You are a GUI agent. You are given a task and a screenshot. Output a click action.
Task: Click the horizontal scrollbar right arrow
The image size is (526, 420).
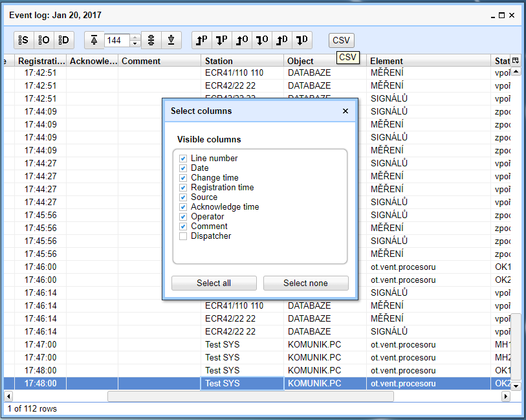coord(506,397)
